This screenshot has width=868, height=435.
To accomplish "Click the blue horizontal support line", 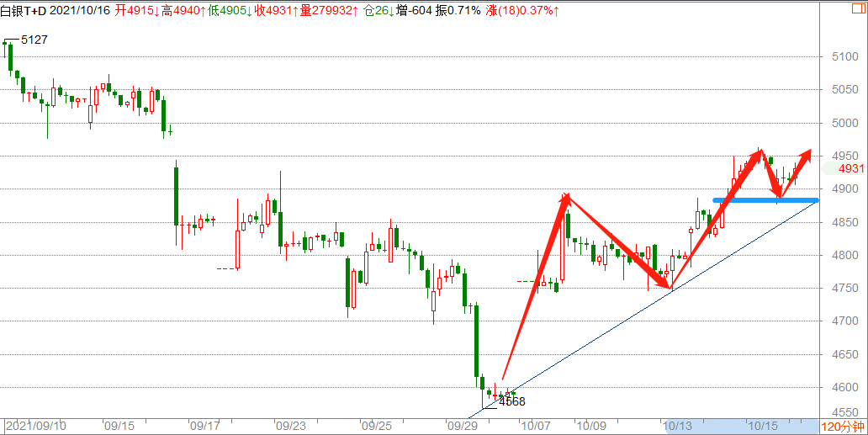I will (765, 200).
